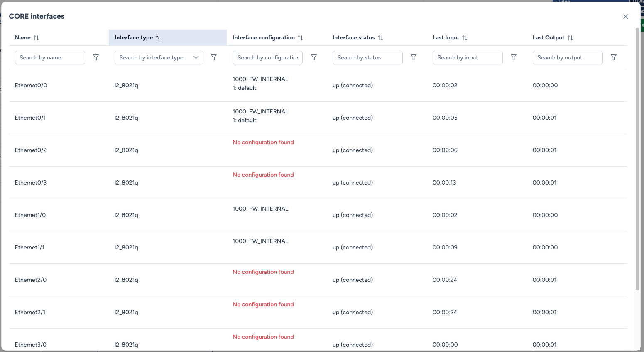Click the filter icon for interface status
The height and width of the screenshot is (352, 644).
click(x=414, y=57)
